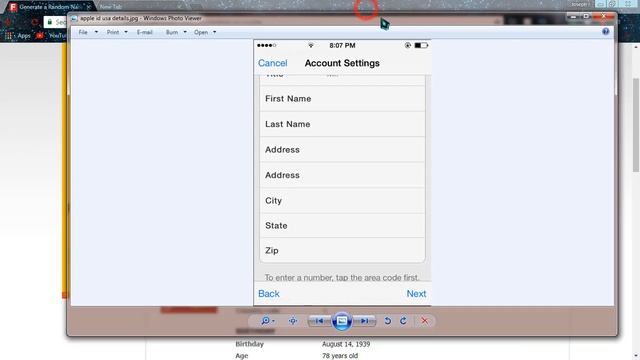Image resolution: width=640 pixels, height=360 pixels.
Task: Open the File menu in Photo Viewer
Action: coord(83,32)
